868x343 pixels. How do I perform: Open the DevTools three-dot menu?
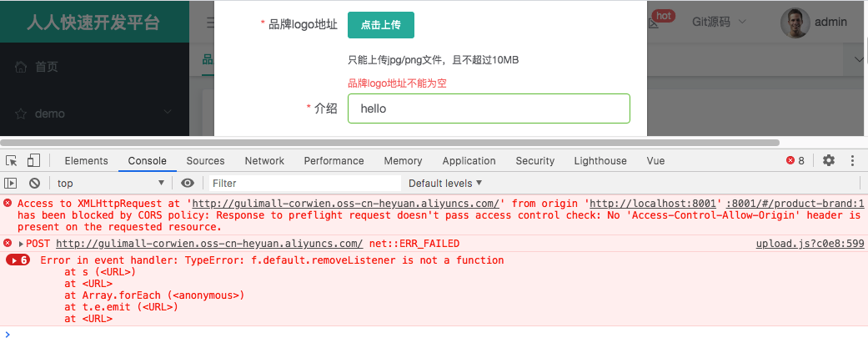[852, 161]
